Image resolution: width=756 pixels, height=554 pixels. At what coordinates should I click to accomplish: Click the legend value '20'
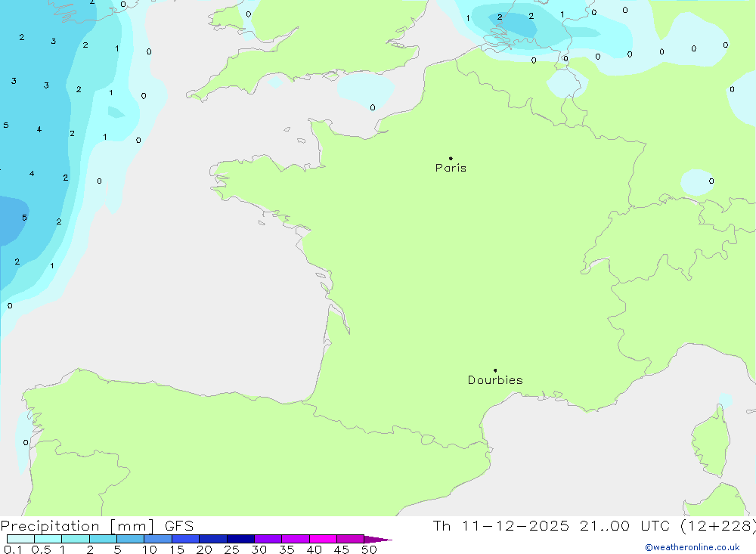pyautogui.click(x=204, y=549)
